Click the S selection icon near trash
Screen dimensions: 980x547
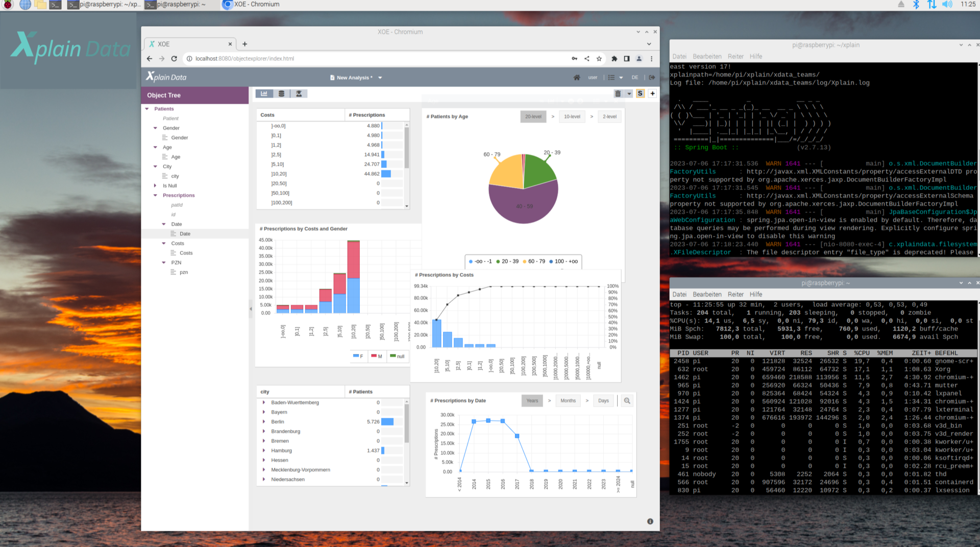(640, 93)
